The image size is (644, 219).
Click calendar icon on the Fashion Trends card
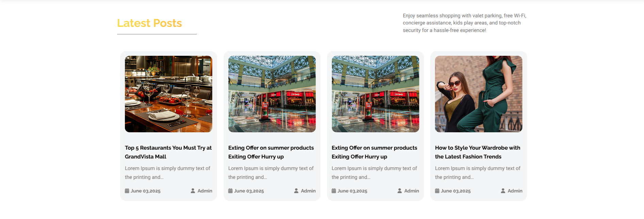(x=437, y=191)
